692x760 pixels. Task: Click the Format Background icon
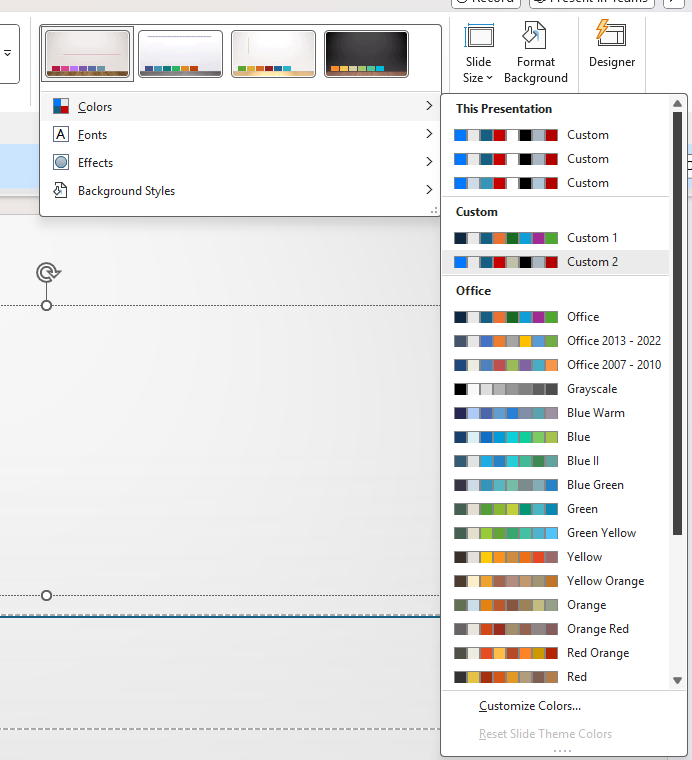coord(535,35)
